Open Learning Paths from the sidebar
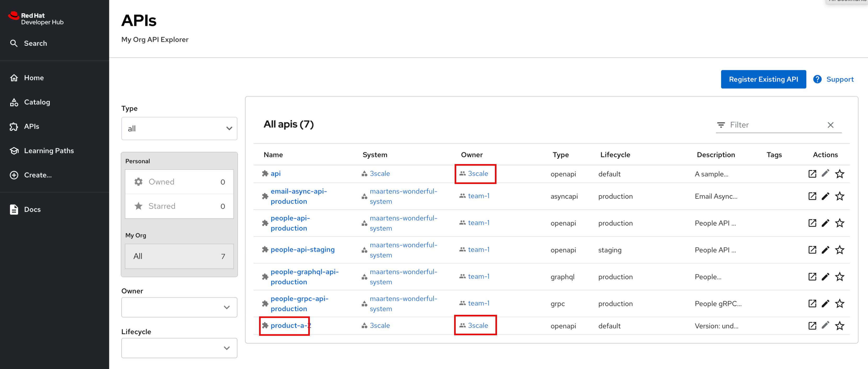 click(49, 151)
